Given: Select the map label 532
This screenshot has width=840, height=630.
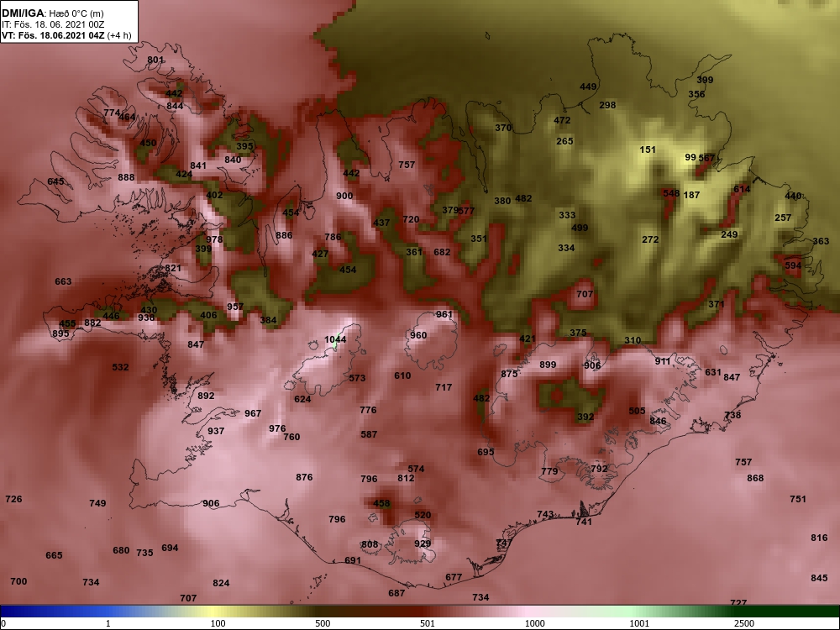Looking at the screenshot, I should (x=120, y=367).
